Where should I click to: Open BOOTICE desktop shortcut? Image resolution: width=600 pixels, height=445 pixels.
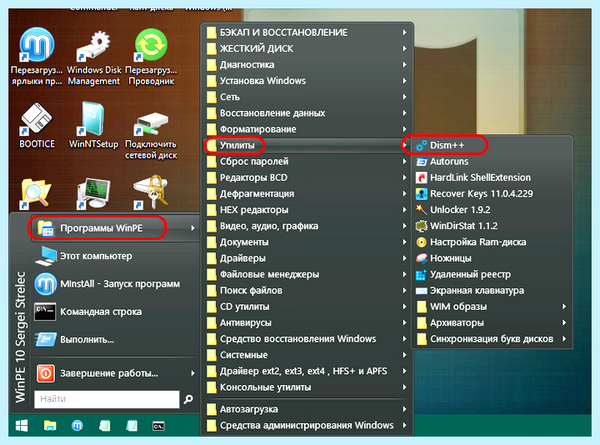tap(37, 126)
